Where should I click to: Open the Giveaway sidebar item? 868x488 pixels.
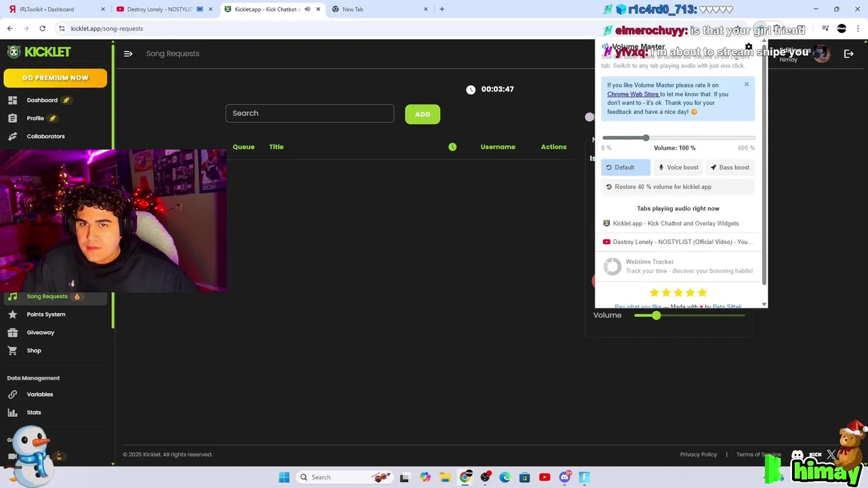tap(55, 333)
